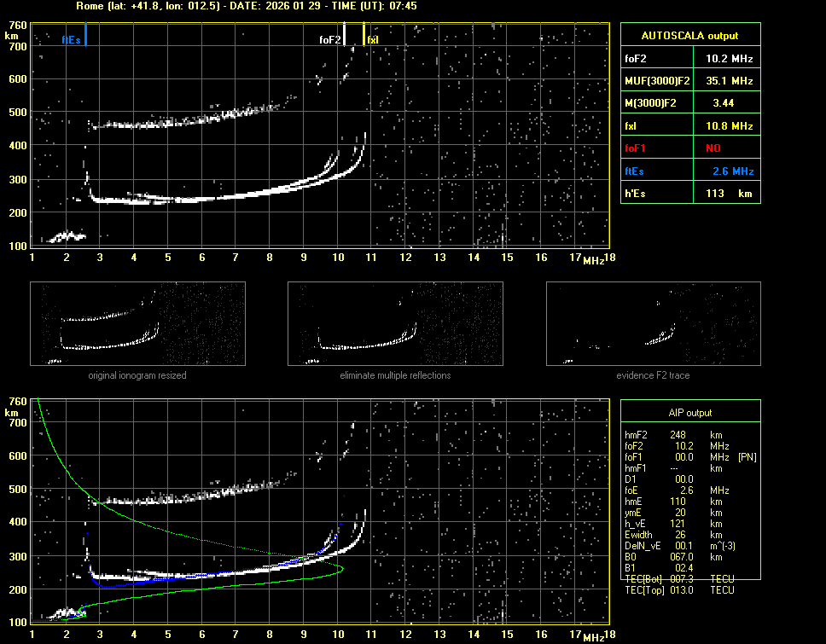
Task: Open the 'original ionogram resized' thumbnail
Action: (x=137, y=324)
